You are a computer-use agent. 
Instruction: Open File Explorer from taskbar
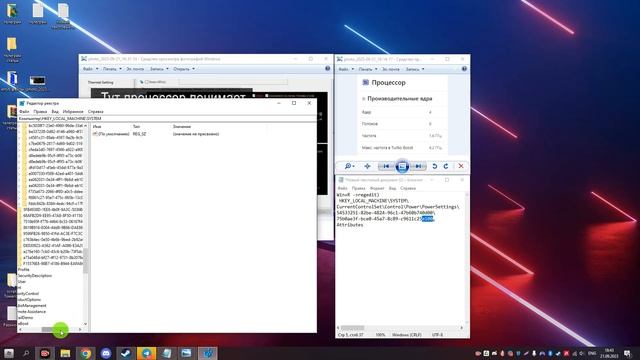[x=65, y=353]
